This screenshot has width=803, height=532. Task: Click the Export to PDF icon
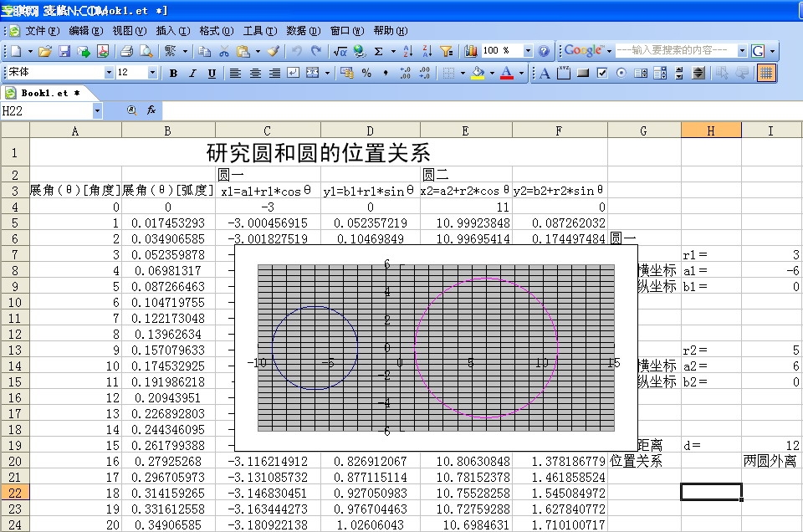103,51
